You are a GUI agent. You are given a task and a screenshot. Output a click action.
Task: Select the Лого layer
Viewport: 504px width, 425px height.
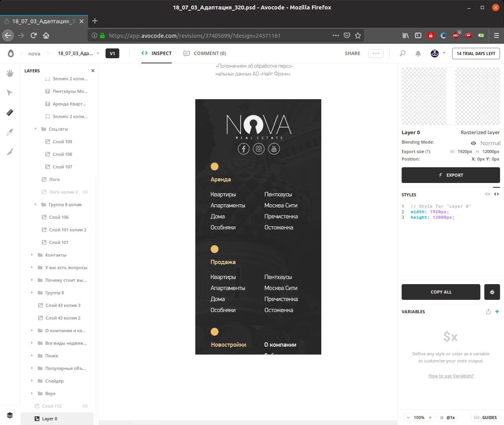coord(54,179)
